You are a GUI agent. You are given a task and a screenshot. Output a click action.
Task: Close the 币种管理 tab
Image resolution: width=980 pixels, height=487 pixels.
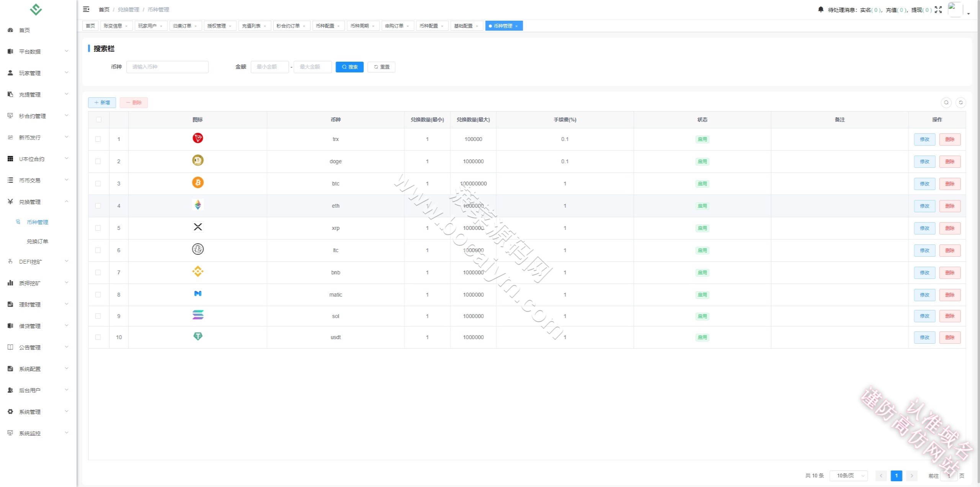(516, 26)
